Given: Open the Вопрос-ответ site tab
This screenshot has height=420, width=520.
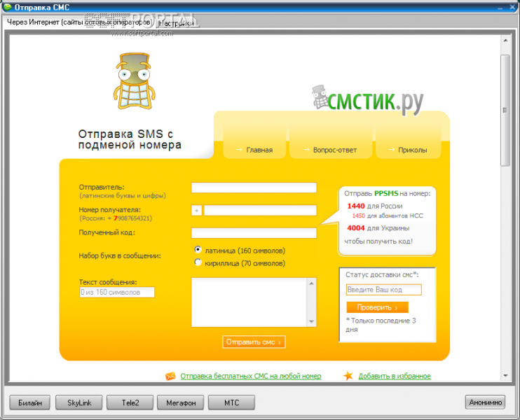Looking at the screenshot, I should pyautogui.click(x=330, y=150).
